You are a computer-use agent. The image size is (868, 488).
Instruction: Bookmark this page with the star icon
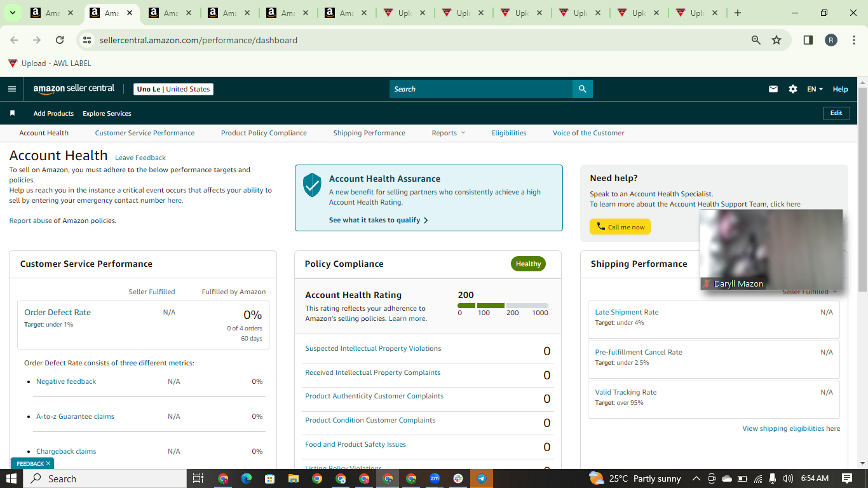tap(776, 40)
